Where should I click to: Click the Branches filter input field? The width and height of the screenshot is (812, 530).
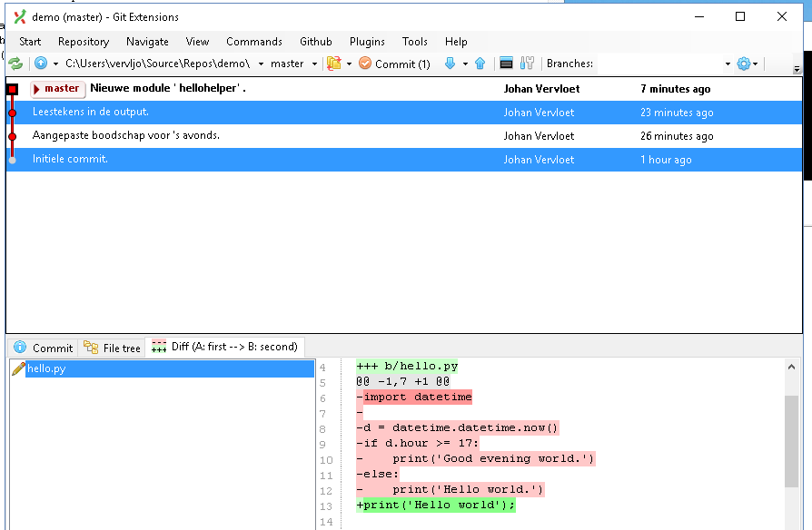tap(659, 64)
